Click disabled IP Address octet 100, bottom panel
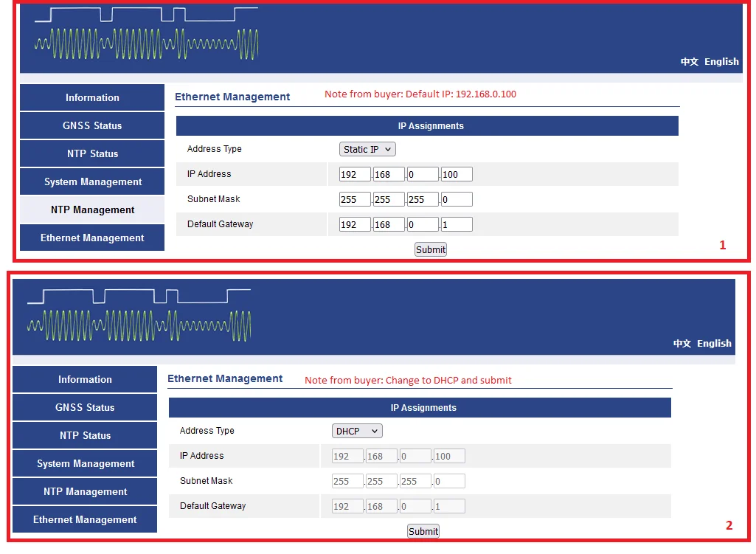The image size is (756, 554). (449, 456)
